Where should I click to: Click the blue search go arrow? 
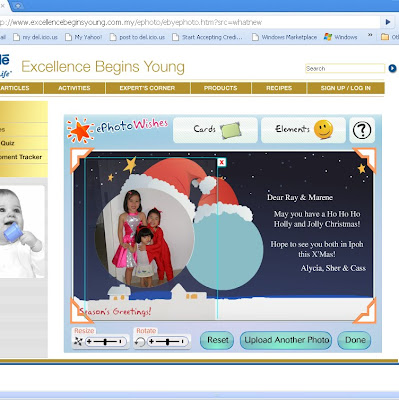click(x=392, y=68)
